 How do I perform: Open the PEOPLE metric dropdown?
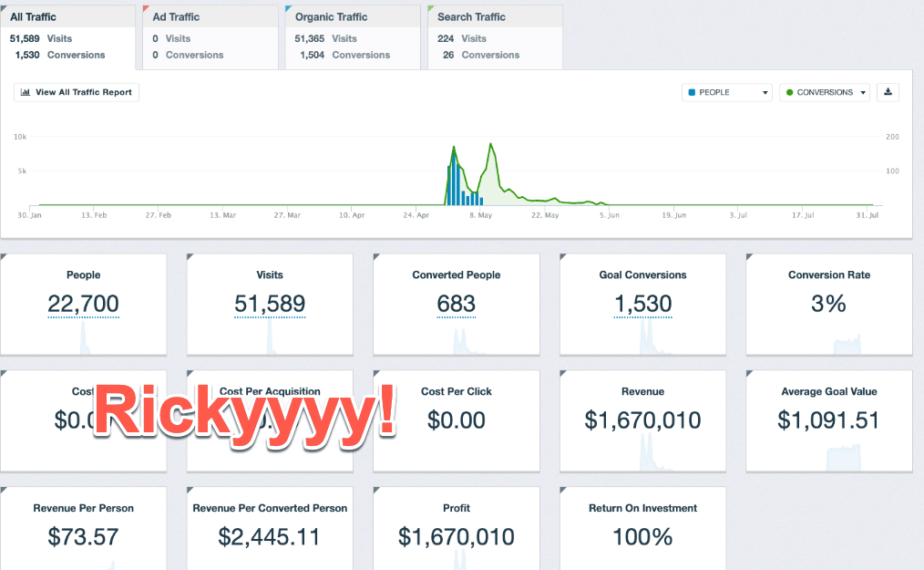click(x=727, y=92)
